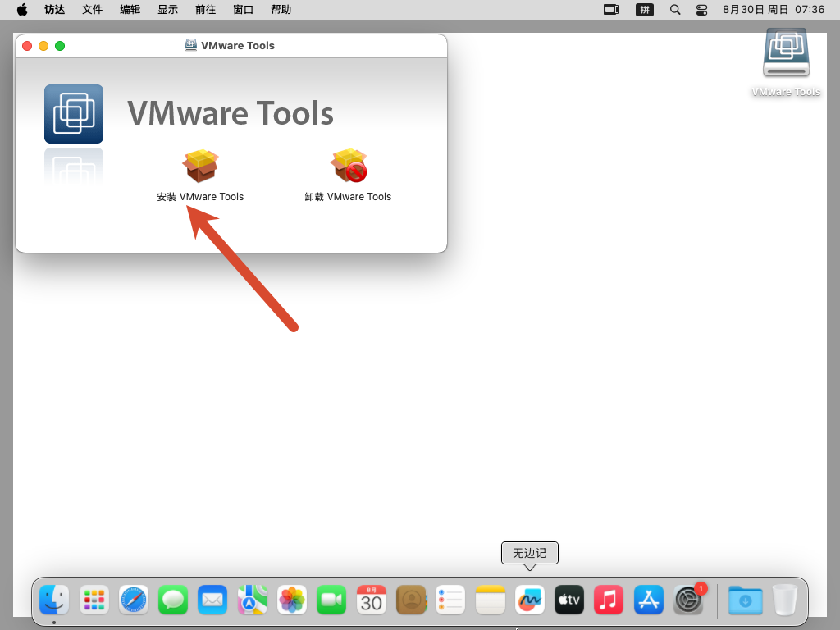Open Control Center in the menu bar
The height and width of the screenshot is (630, 840).
point(702,10)
